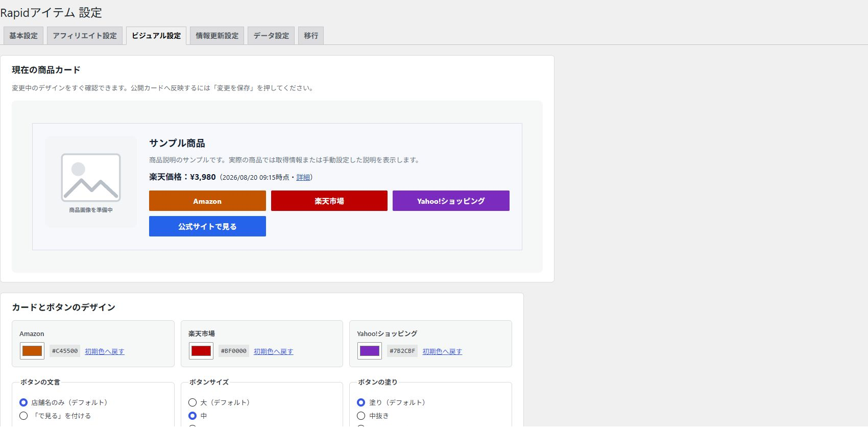
Task: Click the 楽天価格:¥3,980 price text
Action: 182,177
